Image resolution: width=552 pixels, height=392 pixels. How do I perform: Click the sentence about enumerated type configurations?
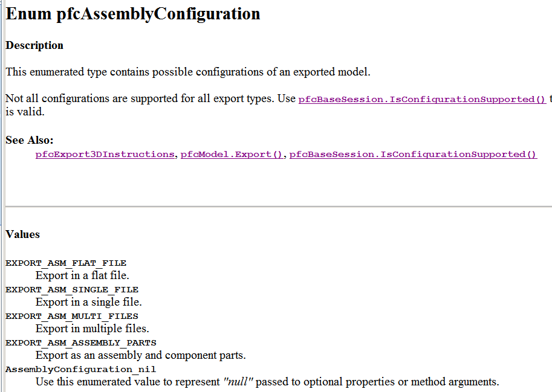188,72
